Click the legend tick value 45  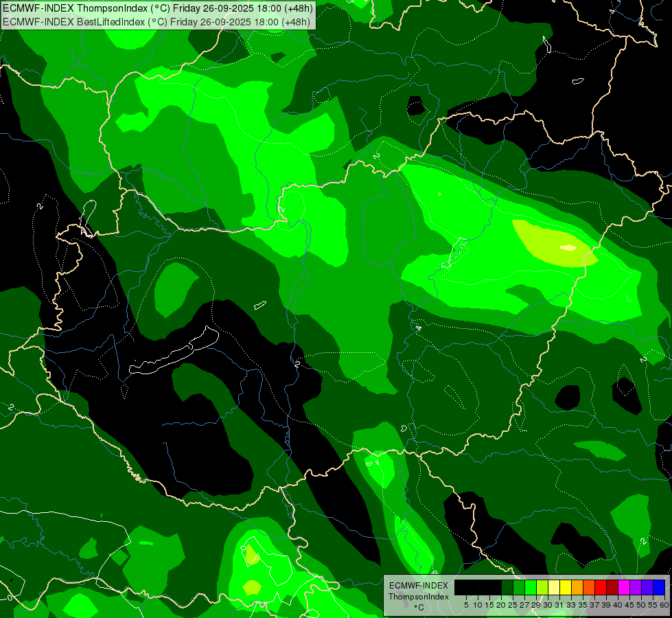(629, 605)
